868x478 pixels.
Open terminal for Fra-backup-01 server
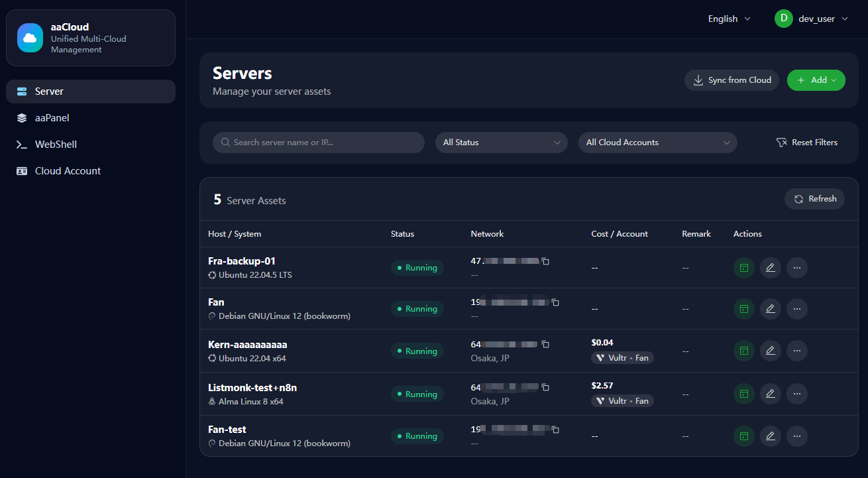pyautogui.click(x=744, y=268)
